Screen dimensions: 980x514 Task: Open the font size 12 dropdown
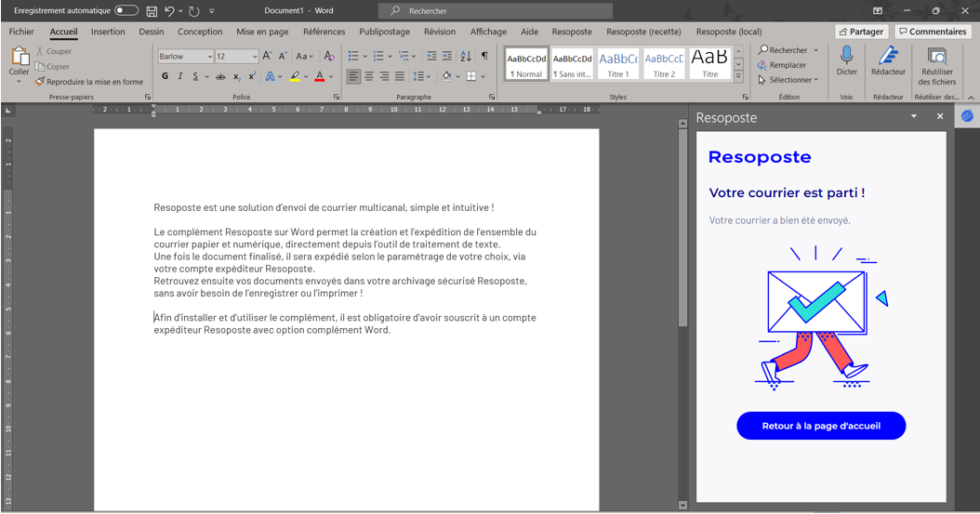pos(255,56)
